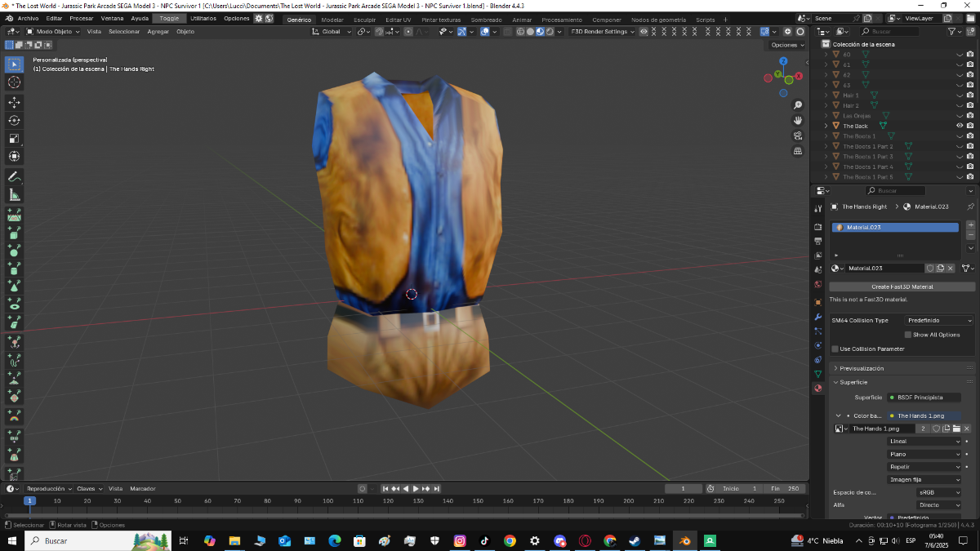The image size is (980, 551).
Task: Activate the Scale tool
Action: pyautogui.click(x=14, y=139)
